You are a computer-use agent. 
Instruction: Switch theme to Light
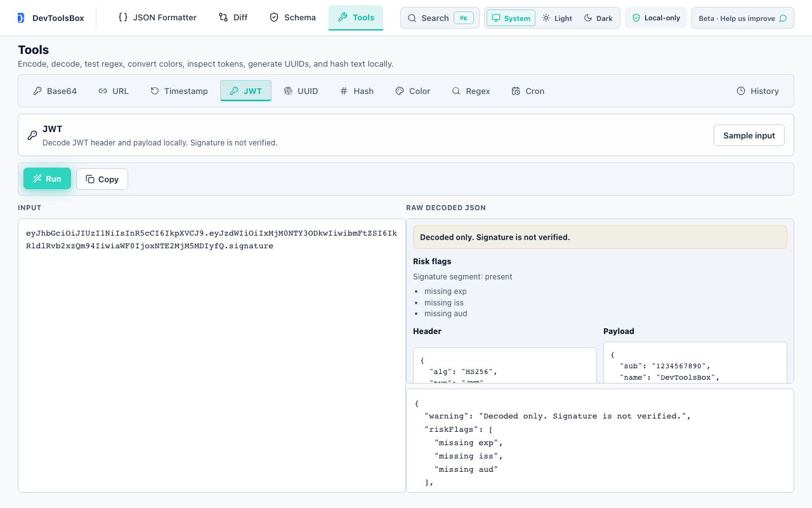[x=557, y=18]
